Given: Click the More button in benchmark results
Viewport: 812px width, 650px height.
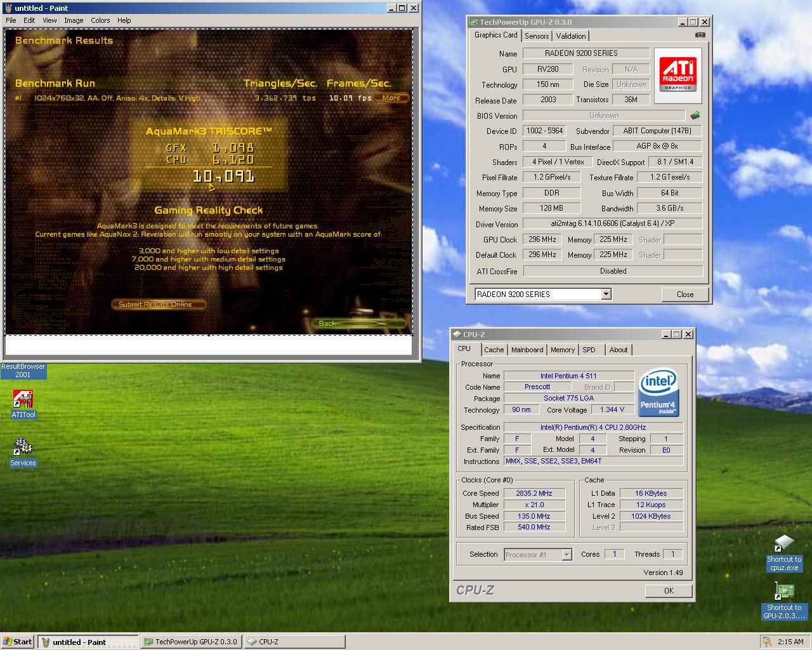Looking at the screenshot, I should tap(391, 98).
